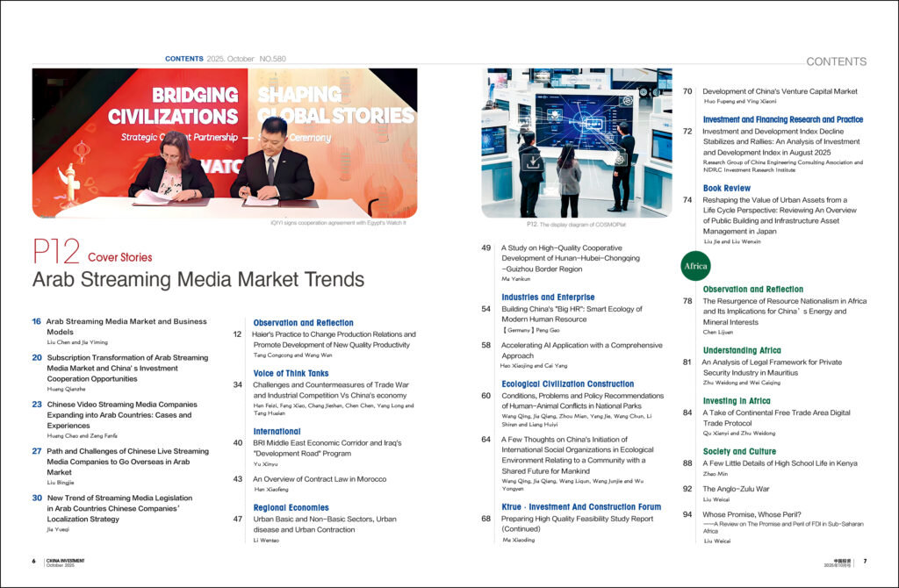
Task: Open 'Arab Streaming Media Market Trends' headline
Action: pyautogui.click(x=198, y=280)
